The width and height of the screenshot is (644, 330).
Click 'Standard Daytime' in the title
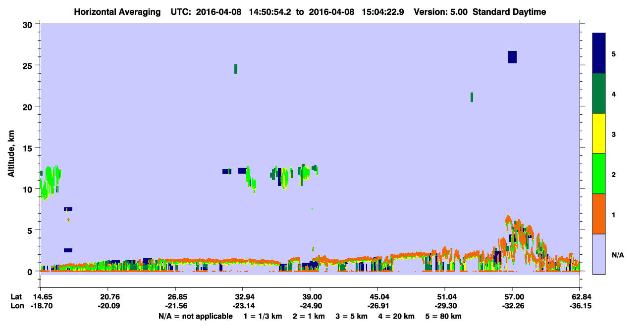pos(509,12)
